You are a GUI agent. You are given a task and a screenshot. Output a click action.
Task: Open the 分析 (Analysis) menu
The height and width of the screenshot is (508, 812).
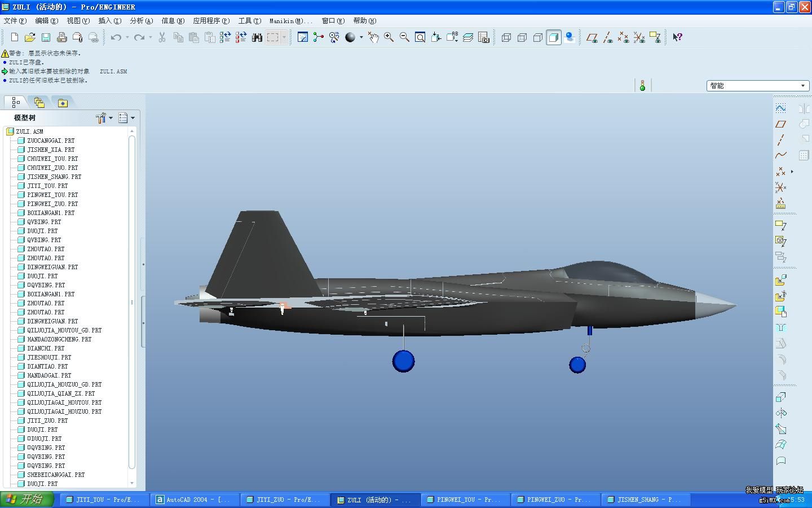pos(142,21)
